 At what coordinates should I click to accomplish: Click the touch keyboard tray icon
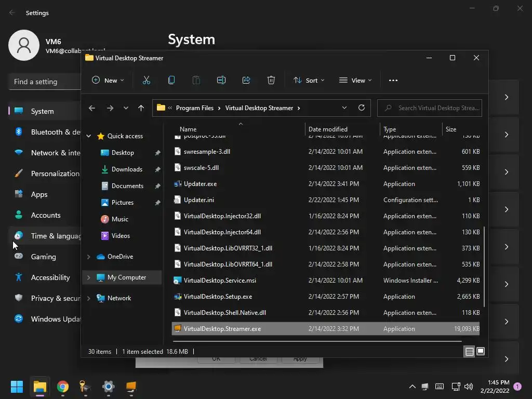point(440,387)
